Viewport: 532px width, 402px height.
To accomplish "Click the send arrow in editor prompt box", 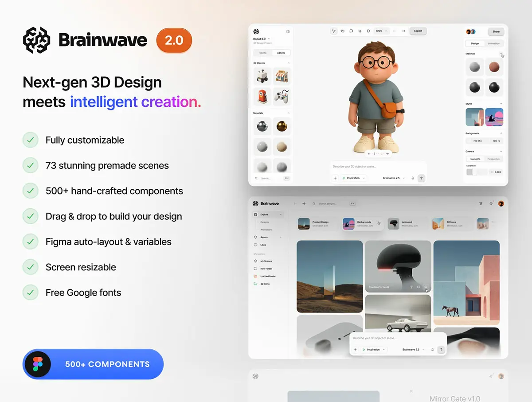I will coord(421,178).
